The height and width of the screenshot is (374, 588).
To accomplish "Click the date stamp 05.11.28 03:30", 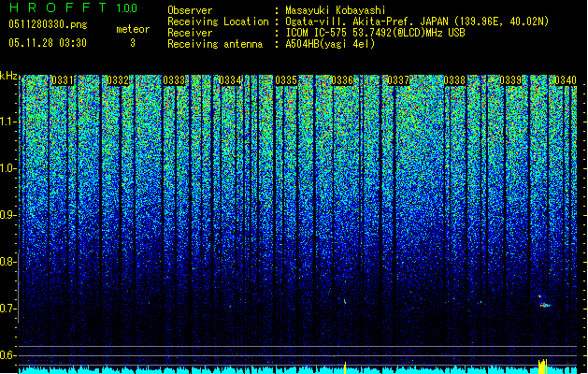I will tap(48, 43).
